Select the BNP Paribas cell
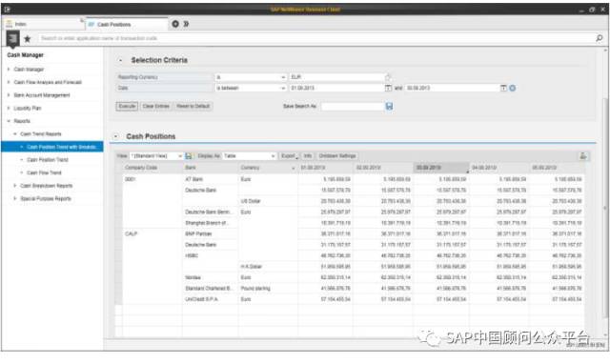This screenshot has height=364, width=610. tap(210, 233)
